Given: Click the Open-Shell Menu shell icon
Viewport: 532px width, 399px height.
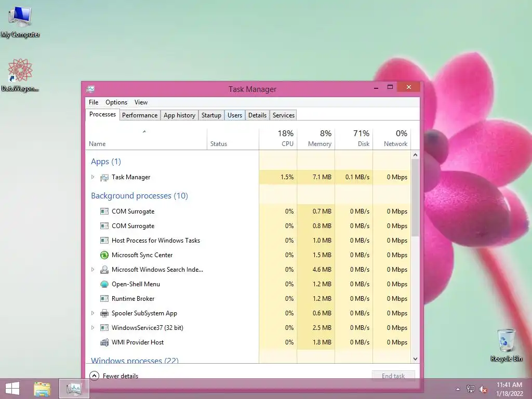Looking at the screenshot, I should click(x=104, y=284).
